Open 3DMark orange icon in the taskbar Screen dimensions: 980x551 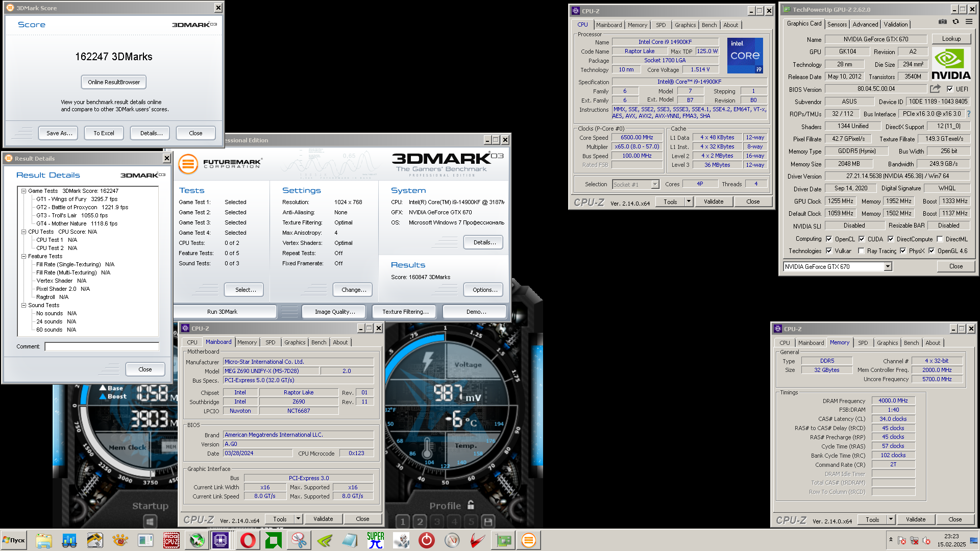(x=528, y=540)
